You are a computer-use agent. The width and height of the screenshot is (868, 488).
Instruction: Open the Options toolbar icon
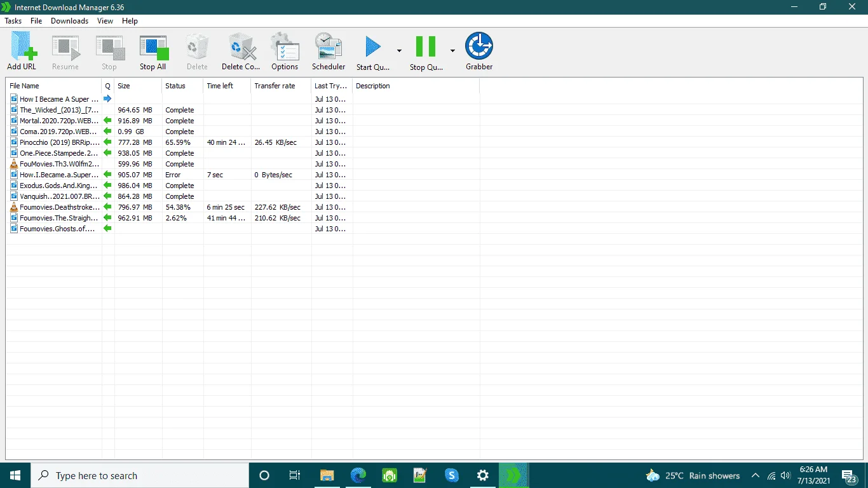point(285,48)
